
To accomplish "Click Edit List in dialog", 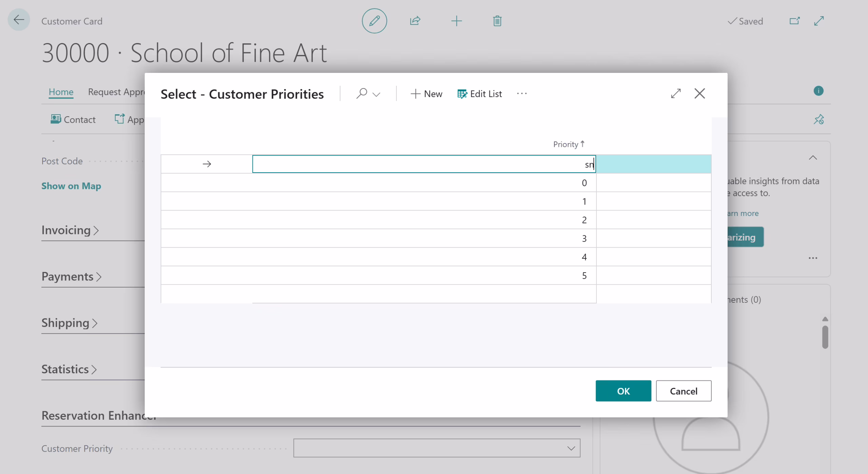I will [x=479, y=94].
